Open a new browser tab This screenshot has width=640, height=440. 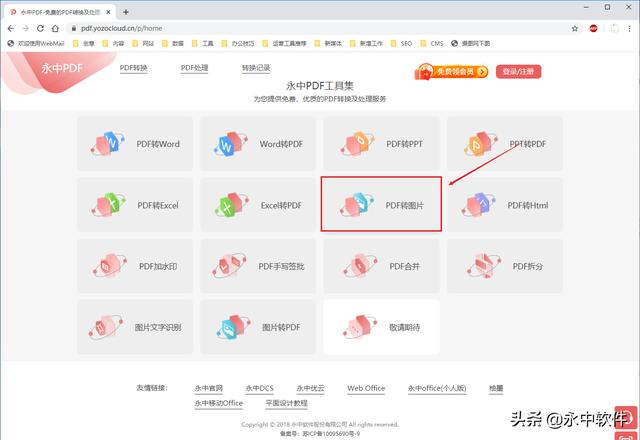click(126, 12)
